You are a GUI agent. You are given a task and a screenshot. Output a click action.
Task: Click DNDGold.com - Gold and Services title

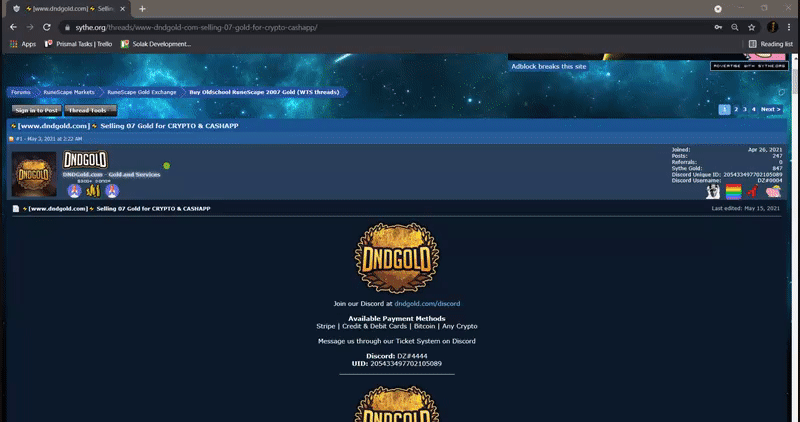point(111,175)
